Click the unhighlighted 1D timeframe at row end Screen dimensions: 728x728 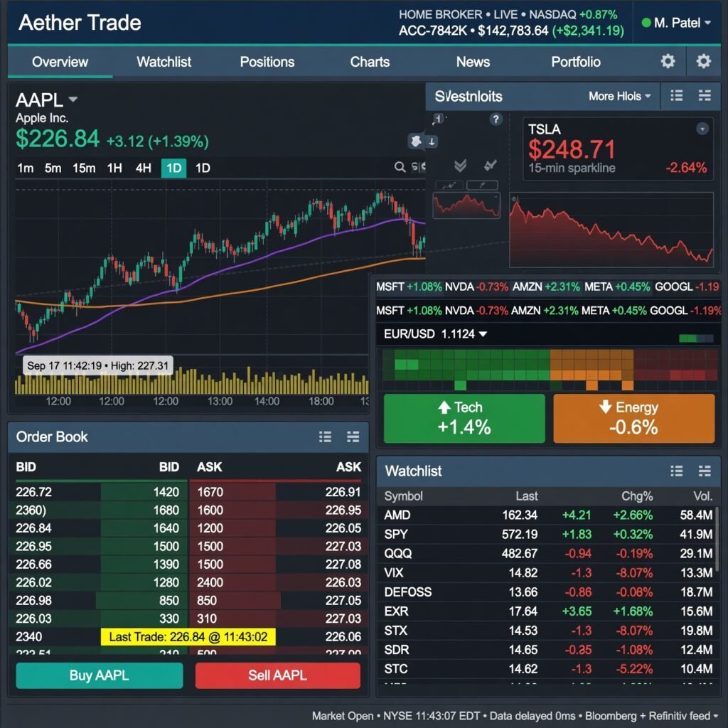[x=203, y=168]
